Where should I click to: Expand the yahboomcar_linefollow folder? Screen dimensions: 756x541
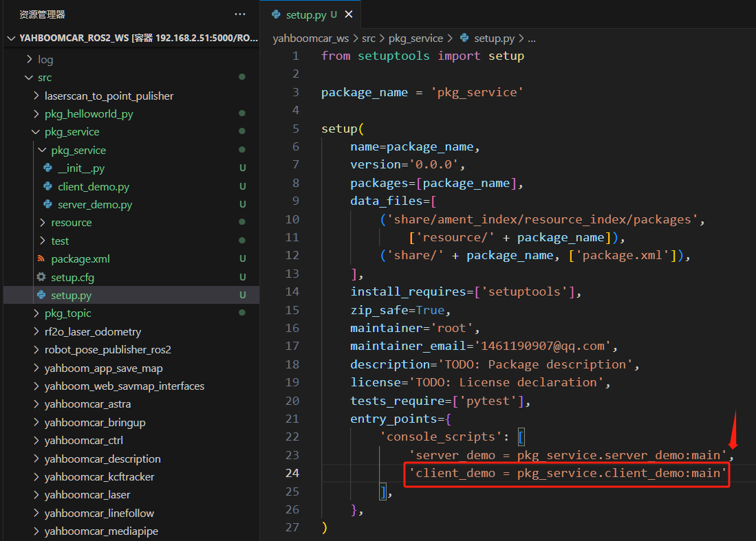[x=36, y=513]
